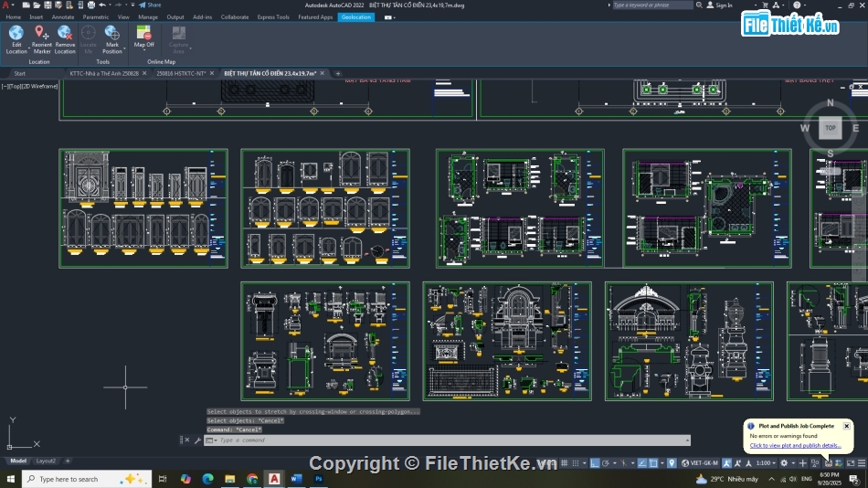
Task: Click TOP face of the ViewCube
Action: 830,128
